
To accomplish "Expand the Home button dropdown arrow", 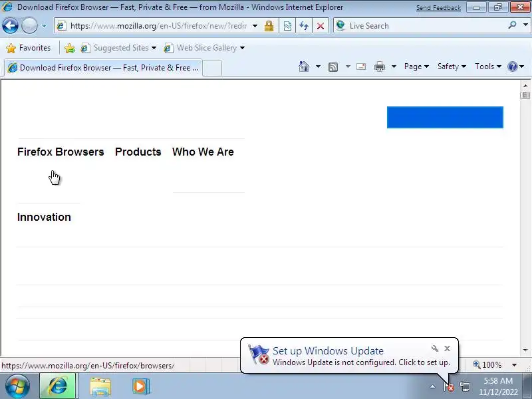I will click(x=318, y=66).
